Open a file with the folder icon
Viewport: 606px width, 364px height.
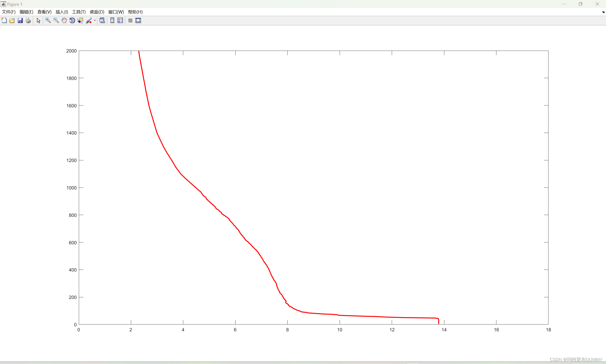(x=12, y=21)
